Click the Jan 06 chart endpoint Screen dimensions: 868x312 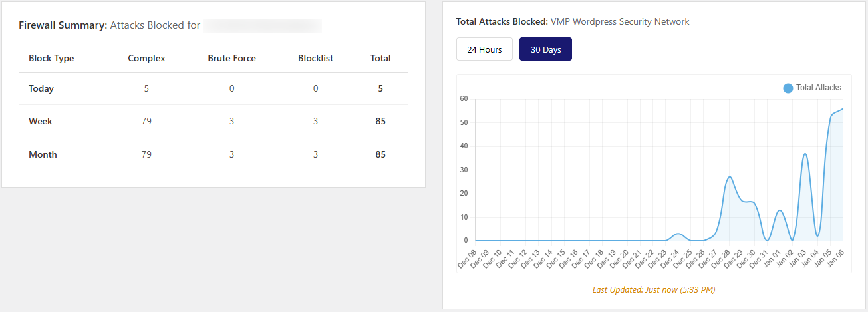click(x=843, y=108)
